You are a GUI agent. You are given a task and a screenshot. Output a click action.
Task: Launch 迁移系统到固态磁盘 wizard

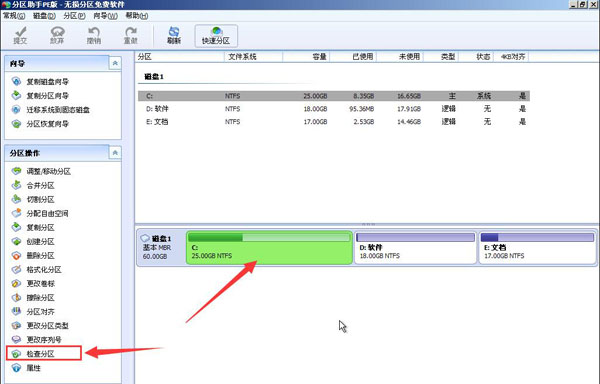pos(58,110)
